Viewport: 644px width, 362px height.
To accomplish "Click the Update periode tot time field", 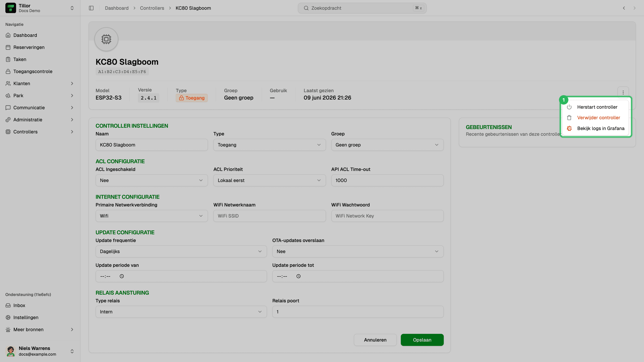I will (358, 276).
